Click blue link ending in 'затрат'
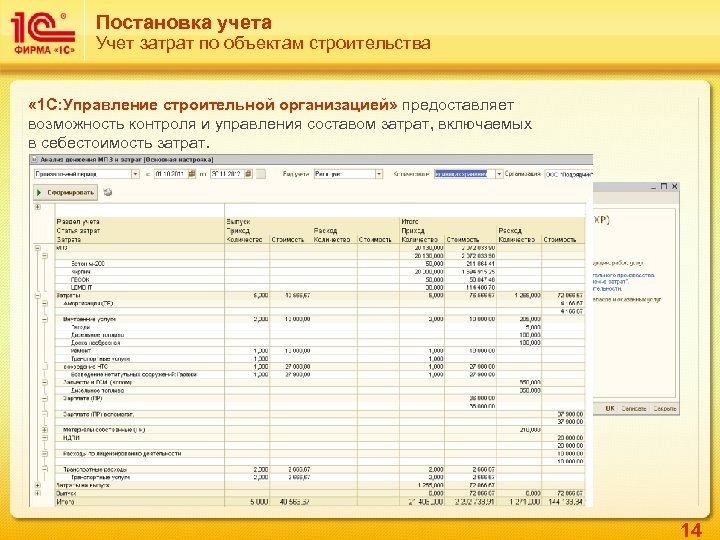This screenshot has width=720, height=540. click(x=611, y=281)
